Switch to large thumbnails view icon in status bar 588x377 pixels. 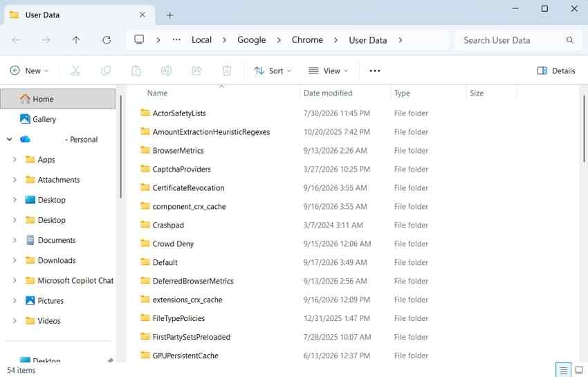(x=578, y=370)
